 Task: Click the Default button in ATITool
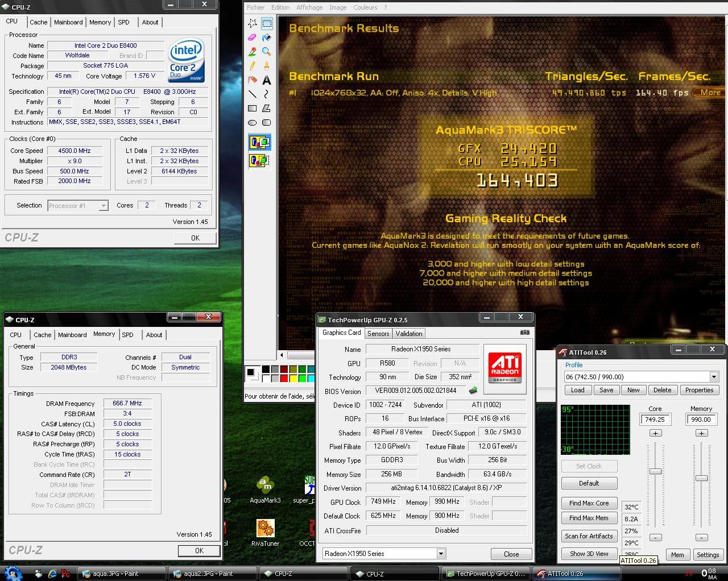(589, 483)
